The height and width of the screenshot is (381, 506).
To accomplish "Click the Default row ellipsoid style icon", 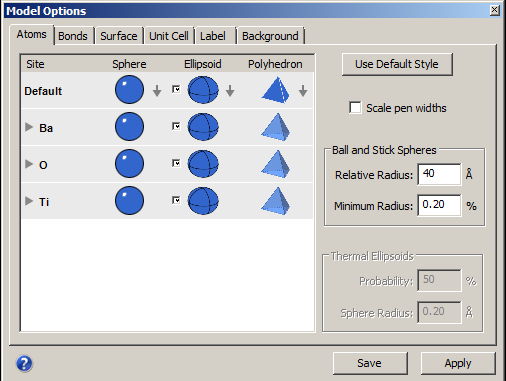I will click(203, 90).
